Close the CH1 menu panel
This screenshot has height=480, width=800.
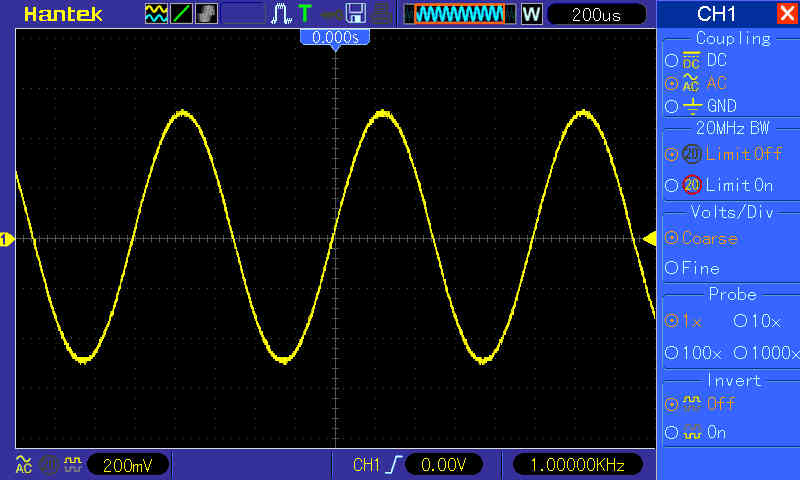click(x=786, y=14)
